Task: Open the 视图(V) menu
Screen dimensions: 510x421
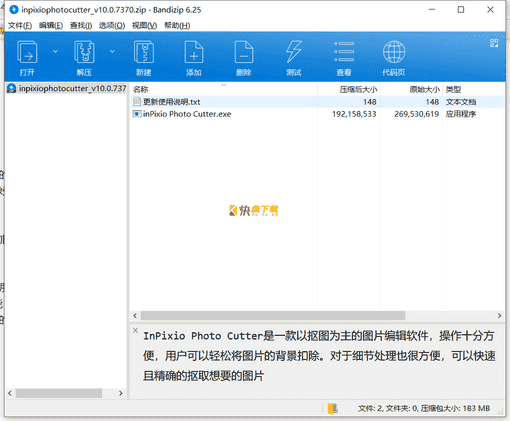Action: [144, 26]
